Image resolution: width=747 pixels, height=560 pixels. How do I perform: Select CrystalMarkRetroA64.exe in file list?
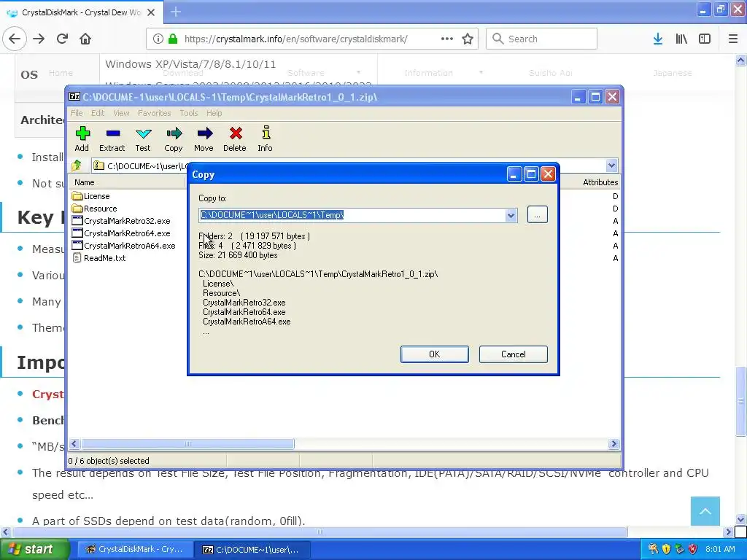[x=124, y=246]
